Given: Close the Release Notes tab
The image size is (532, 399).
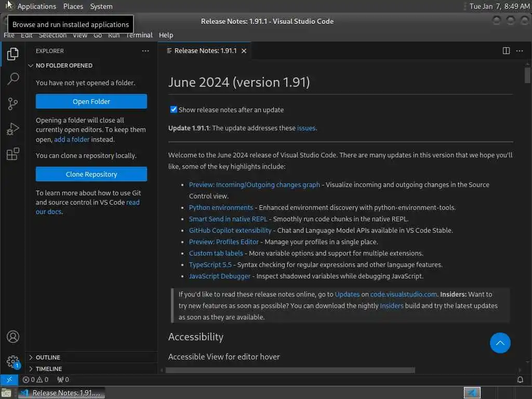Looking at the screenshot, I should click(x=244, y=51).
